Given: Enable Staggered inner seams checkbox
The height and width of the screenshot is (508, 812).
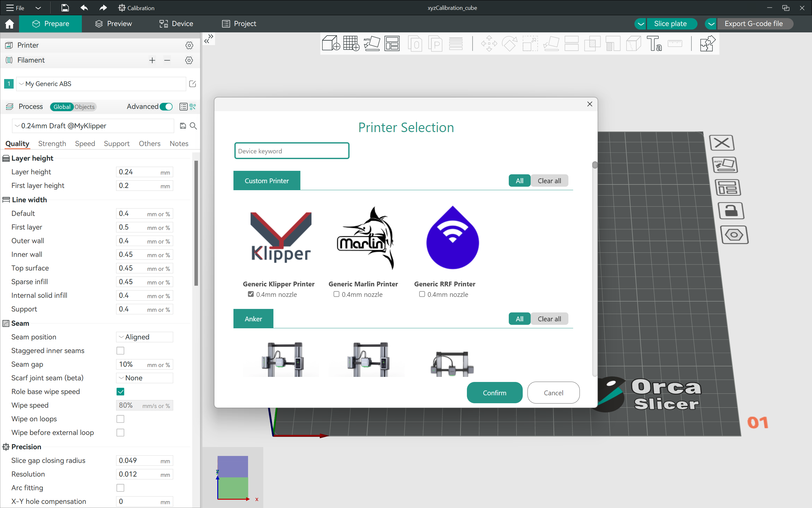Looking at the screenshot, I should pos(121,351).
